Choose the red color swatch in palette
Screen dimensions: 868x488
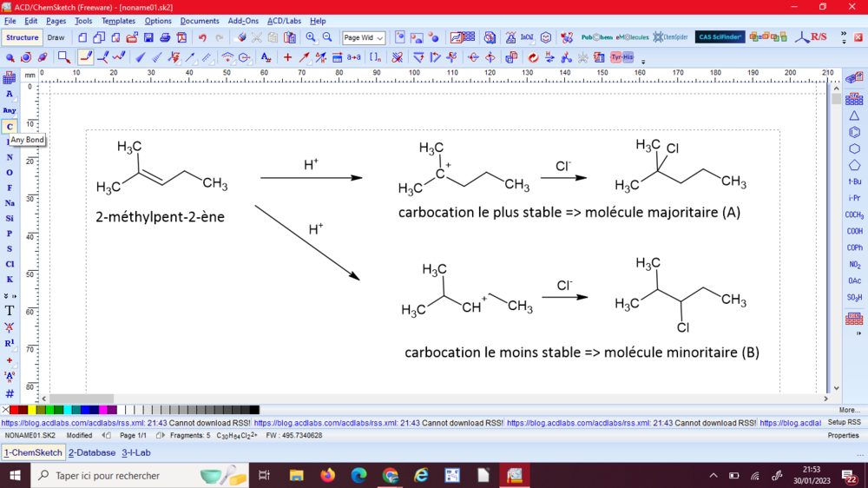pos(14,410)
